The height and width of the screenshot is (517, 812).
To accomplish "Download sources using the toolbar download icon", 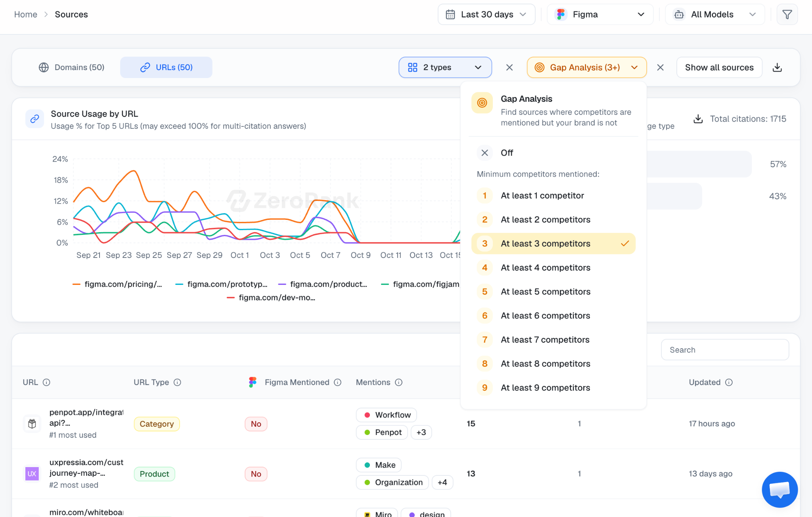I will [777, 67].
